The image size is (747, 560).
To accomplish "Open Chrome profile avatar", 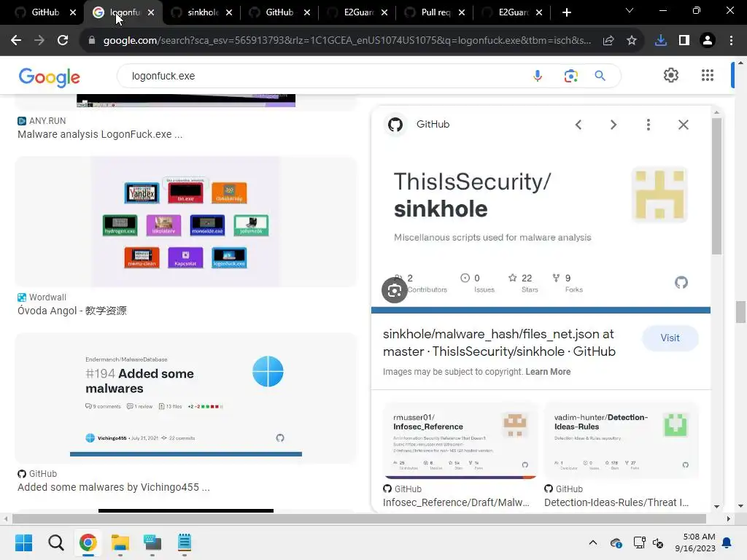I will [x=708, y=41].
